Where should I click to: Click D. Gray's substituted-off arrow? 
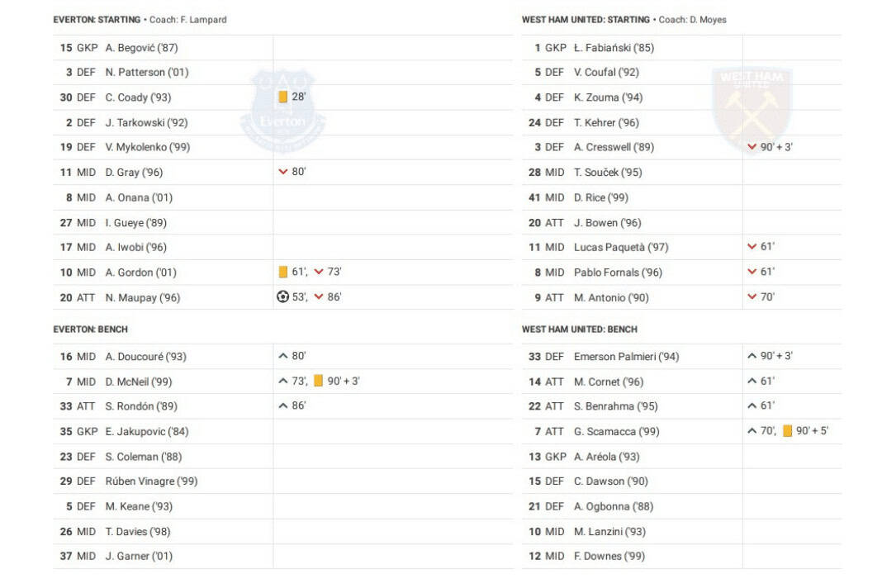click(283, 173)
